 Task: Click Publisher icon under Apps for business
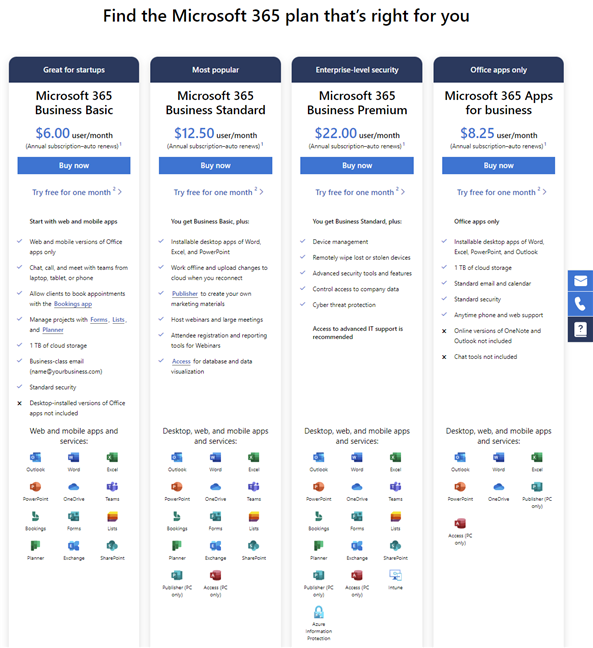point(537,486)
